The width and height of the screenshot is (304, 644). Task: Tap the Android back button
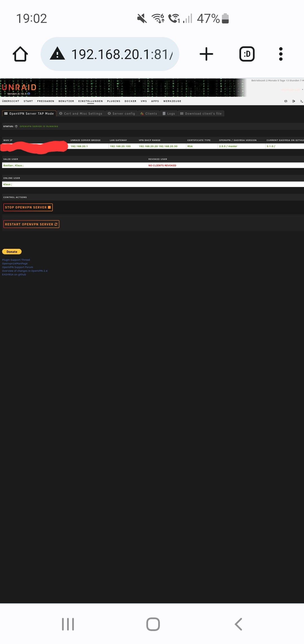(238, 624)
